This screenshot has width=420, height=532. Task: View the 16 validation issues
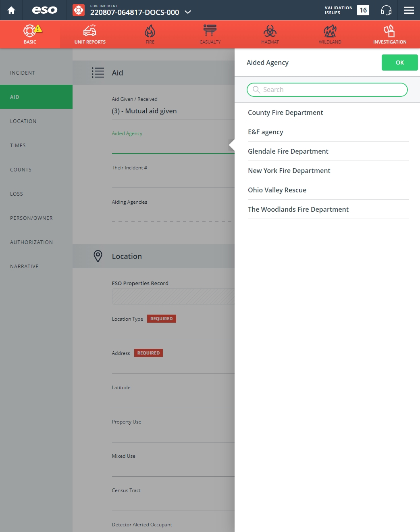point(347,10)
